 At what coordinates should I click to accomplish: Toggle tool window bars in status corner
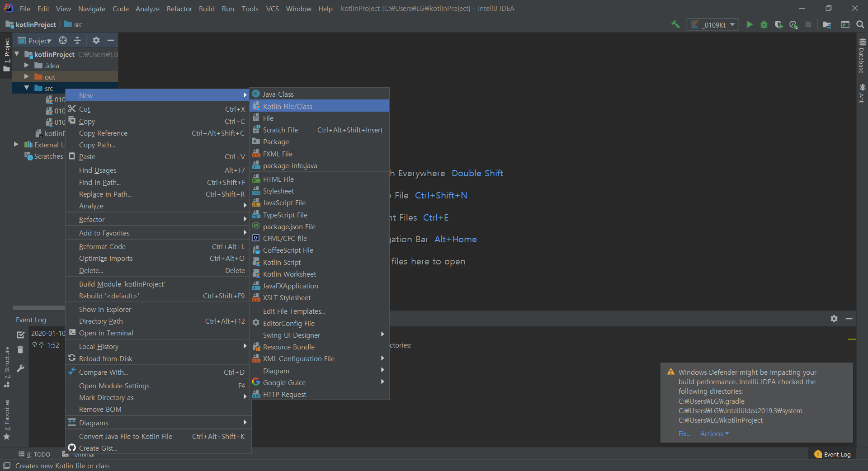point(7,466)
